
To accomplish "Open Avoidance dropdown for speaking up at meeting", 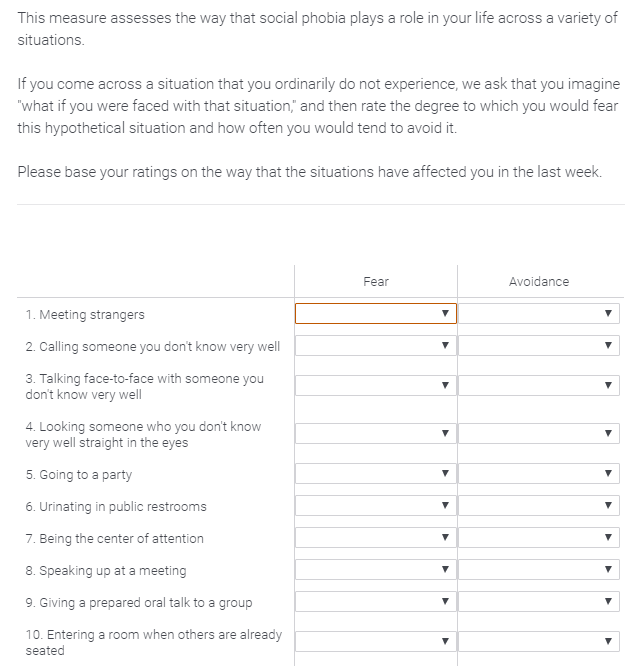I will pos(539,570).
